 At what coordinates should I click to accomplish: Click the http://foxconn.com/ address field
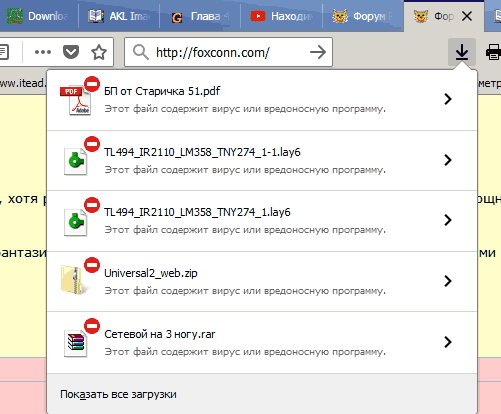pos(228,52)
